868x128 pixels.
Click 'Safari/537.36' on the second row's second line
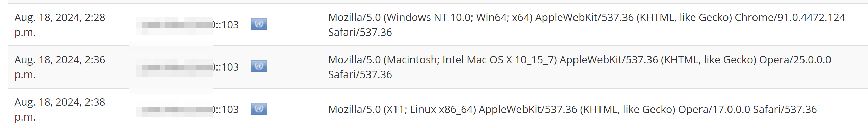(360, 74)
